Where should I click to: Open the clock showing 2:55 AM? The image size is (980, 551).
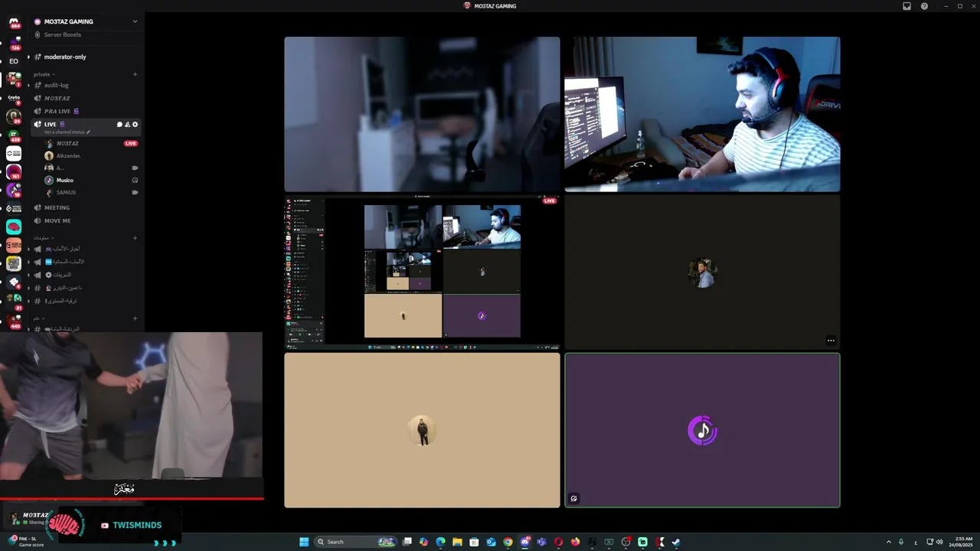963,542
